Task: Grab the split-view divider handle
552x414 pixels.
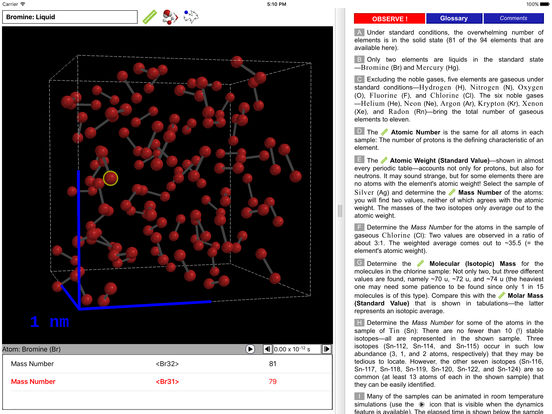Action: click(340, 211)
